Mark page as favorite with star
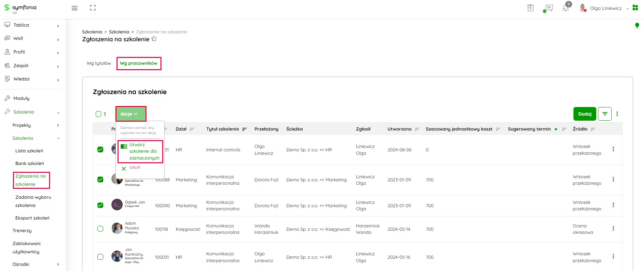 click(x=154, y=39)
